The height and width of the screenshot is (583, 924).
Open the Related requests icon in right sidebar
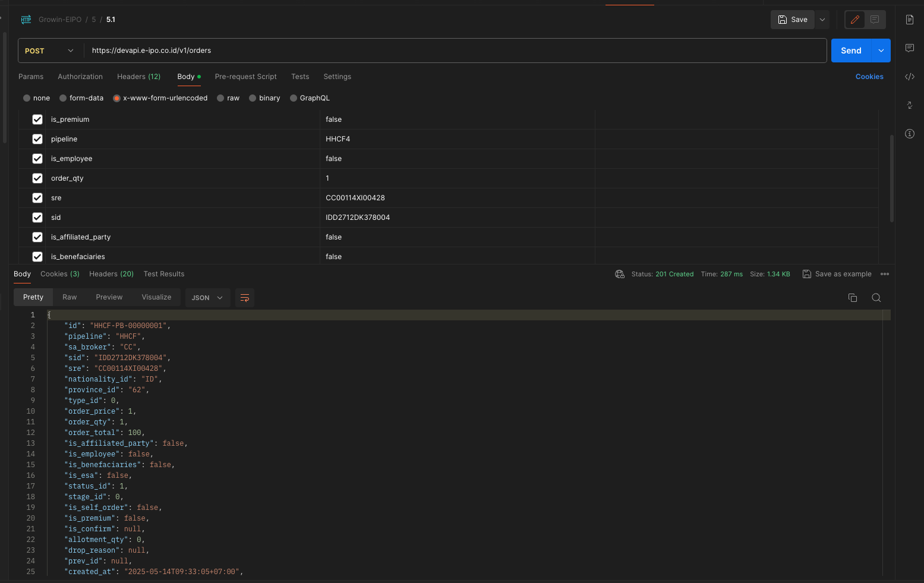910,105
